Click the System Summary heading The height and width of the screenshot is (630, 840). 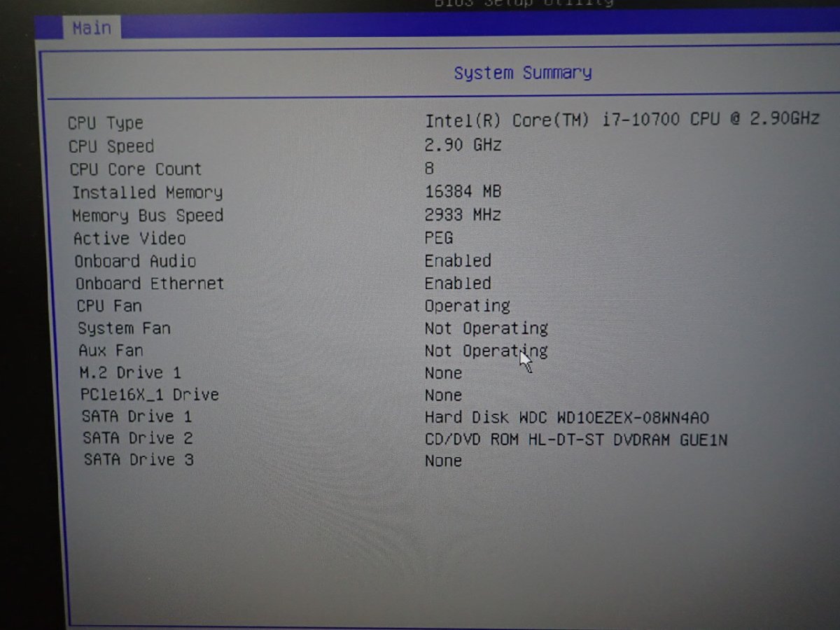(x=522, y=73)
